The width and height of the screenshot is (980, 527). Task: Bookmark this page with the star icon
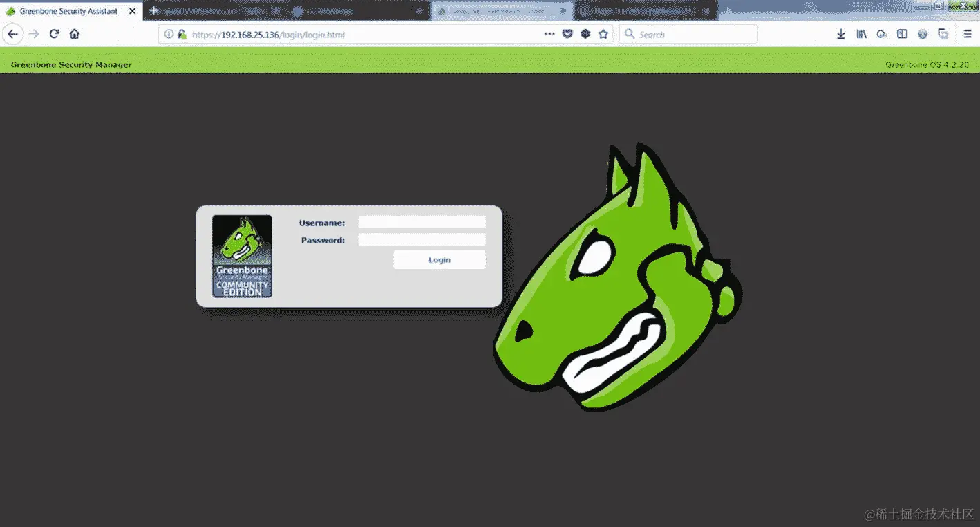(603, 33)
